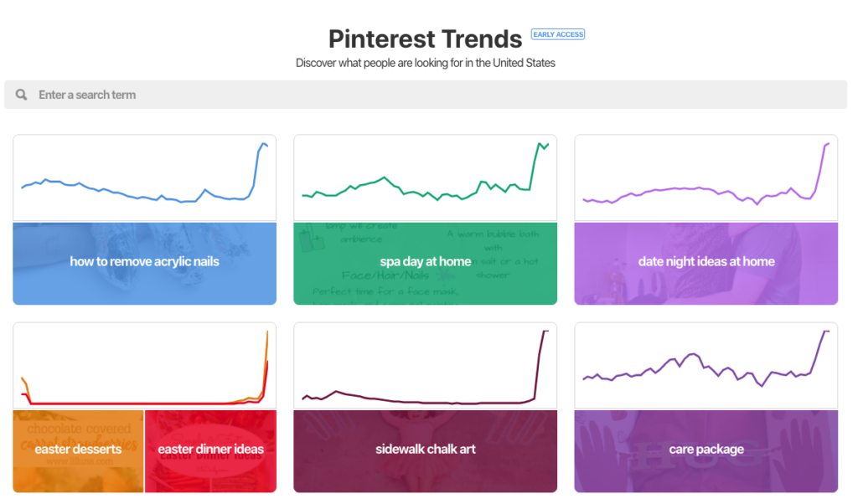Click the magnifying glass search icon
This screenshot has width=858, height=504.
[x=21, y=94]
